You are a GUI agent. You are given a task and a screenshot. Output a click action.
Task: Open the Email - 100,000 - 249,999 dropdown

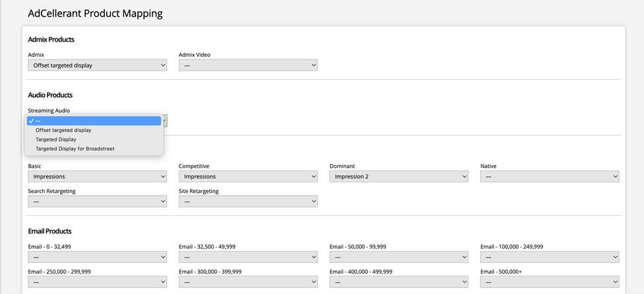549,257
